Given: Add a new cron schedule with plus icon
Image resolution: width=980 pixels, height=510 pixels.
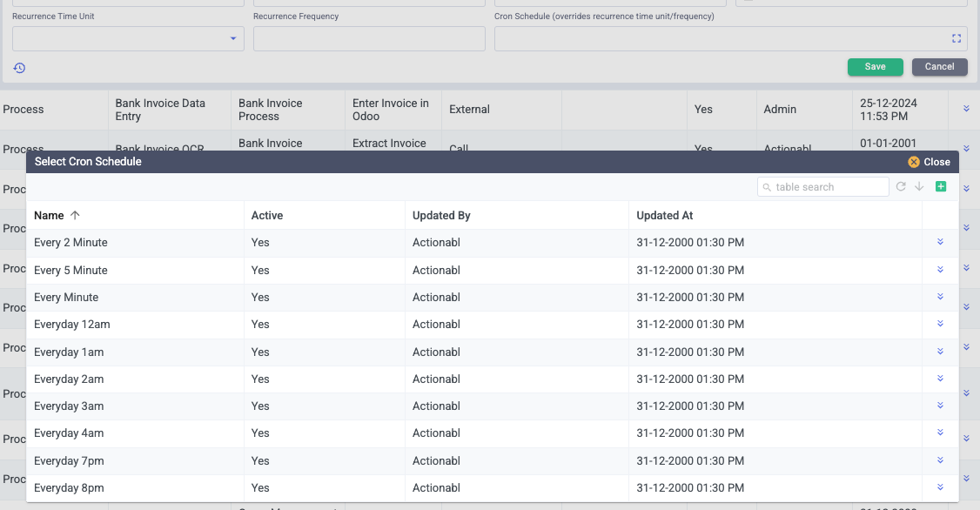Looking at the screenshot, I should [941, 186].
